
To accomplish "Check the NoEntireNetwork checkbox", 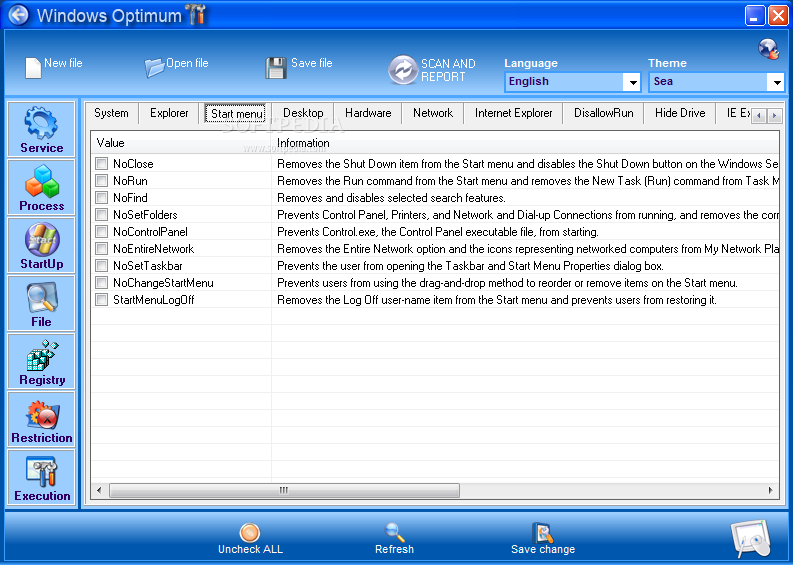I will pyautogui.click(x=102, y=248).
